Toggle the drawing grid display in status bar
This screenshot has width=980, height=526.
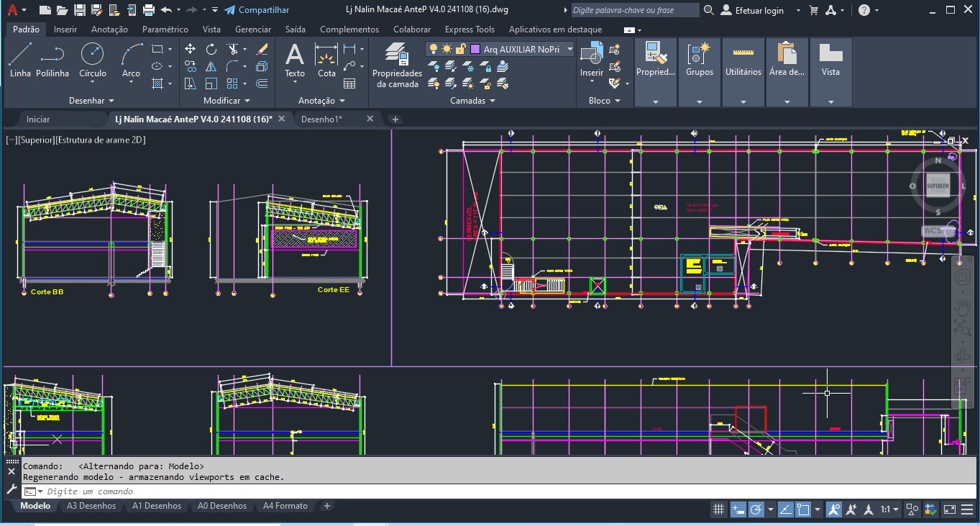[x=718, y=509]
